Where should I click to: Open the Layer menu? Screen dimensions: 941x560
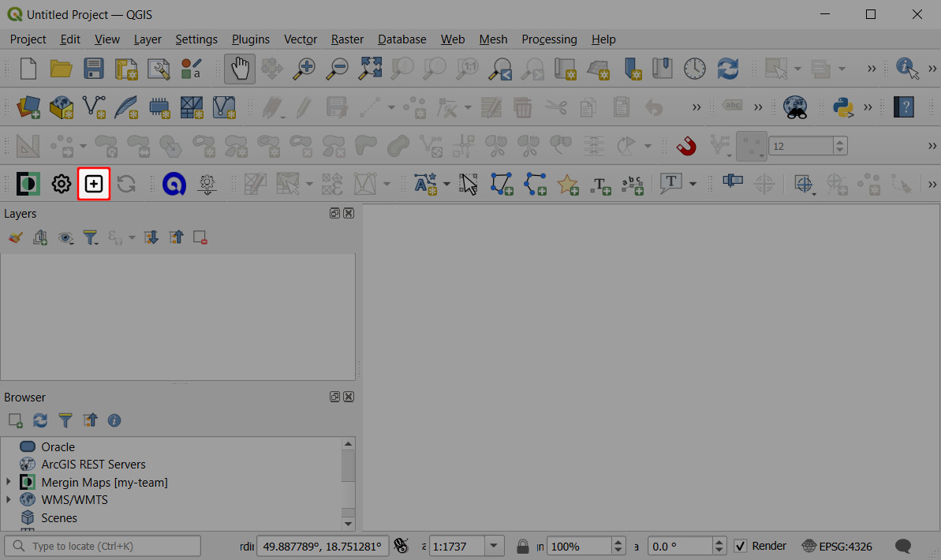pos(147,39)
